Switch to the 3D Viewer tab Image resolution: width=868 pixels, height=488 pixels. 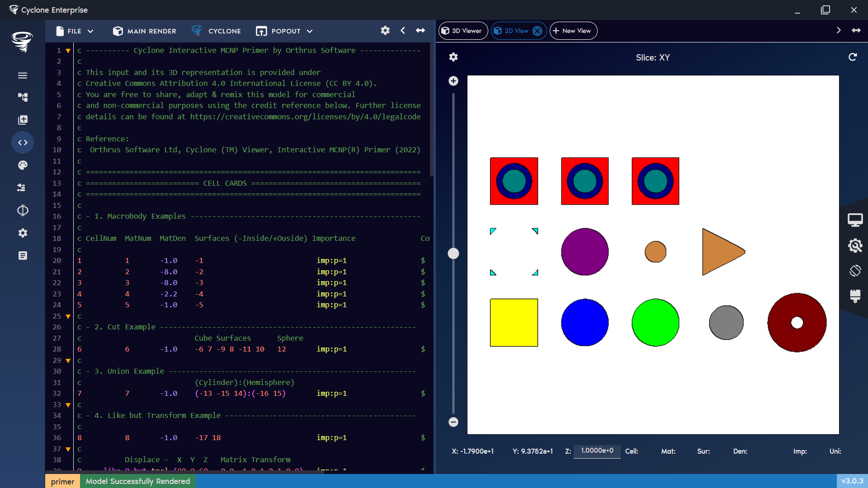tap(463, 31)
